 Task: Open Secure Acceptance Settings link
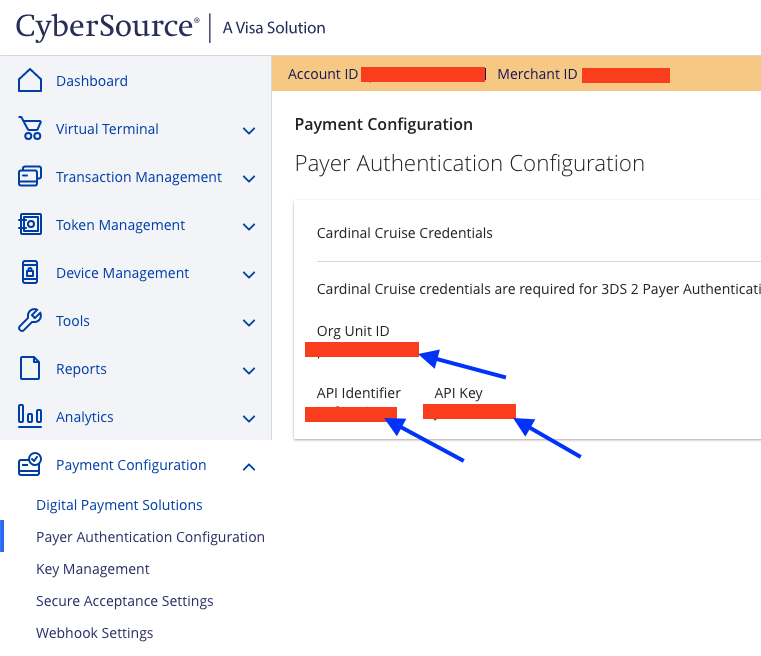point(125,601)
